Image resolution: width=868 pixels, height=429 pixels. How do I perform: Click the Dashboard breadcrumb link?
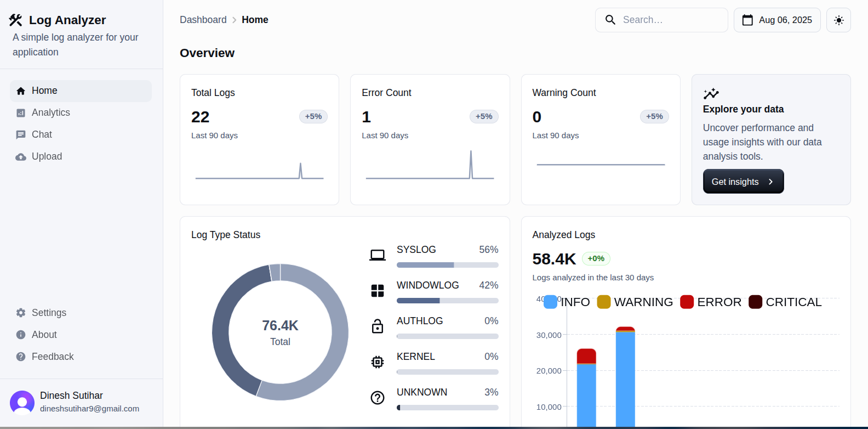(203, 20)
